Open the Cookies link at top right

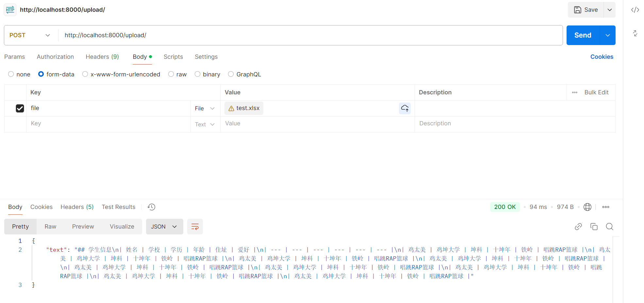point(602,57)
